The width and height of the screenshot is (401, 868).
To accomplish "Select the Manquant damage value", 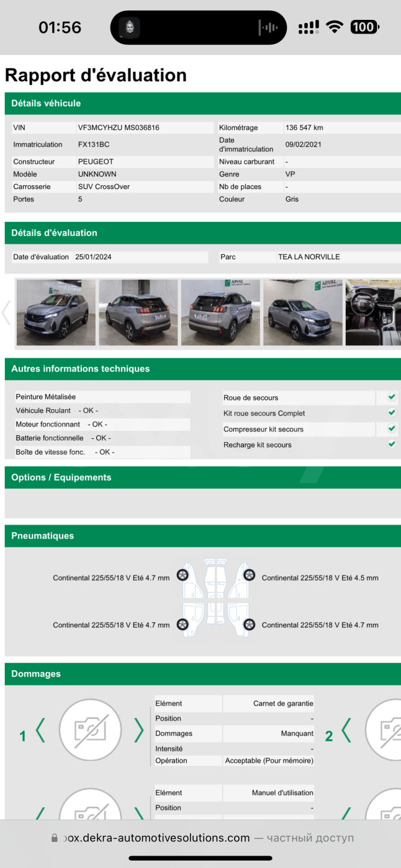I will click(297, 733).
